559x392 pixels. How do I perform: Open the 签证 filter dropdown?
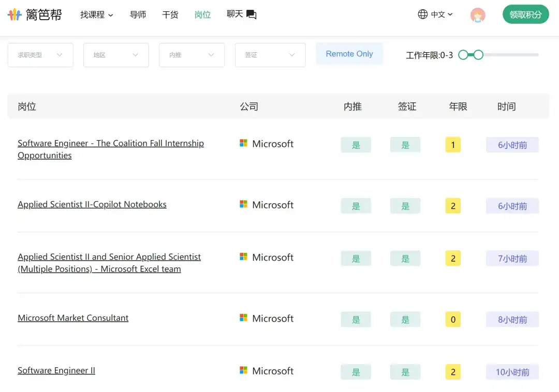point(270,55)
